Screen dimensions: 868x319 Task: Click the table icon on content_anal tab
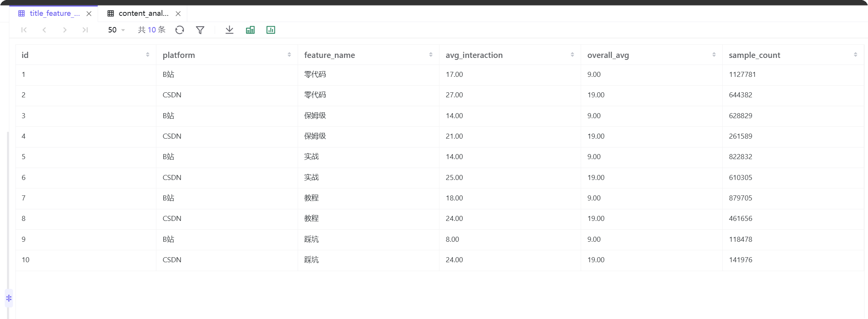(x=111, y=14)
